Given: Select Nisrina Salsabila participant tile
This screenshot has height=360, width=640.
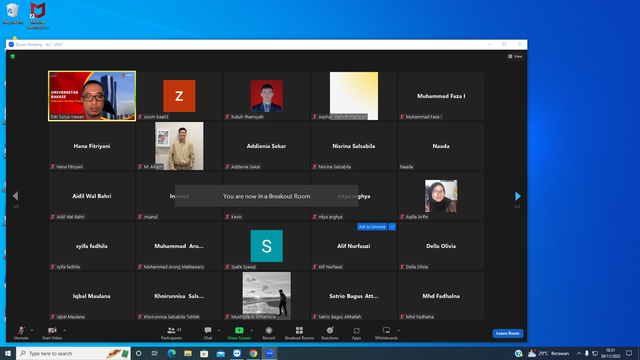Looking at the screenshot, I should tap(354, 146).
